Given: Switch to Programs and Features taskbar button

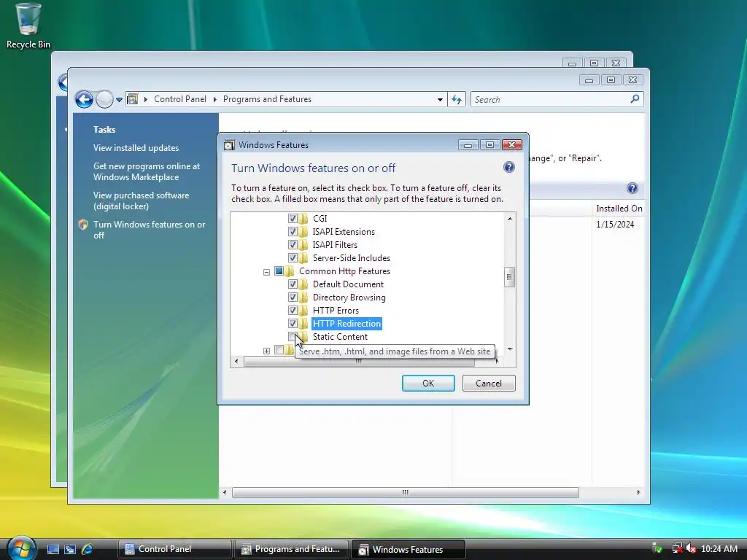Looking at the screenshot, I should pos(292,549).
